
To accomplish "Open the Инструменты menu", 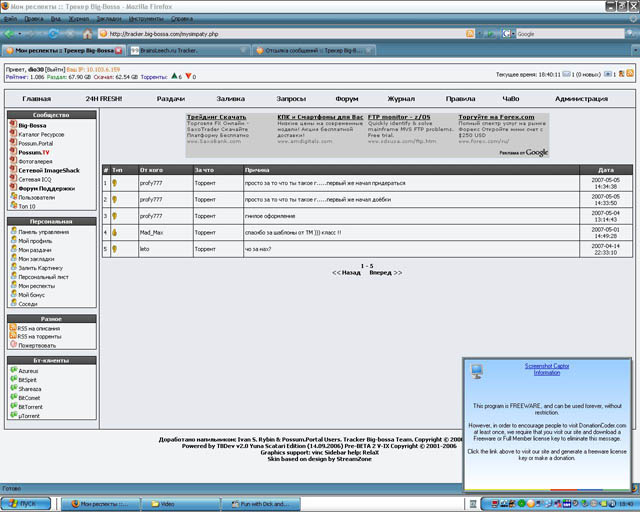I will click(146, 19).
